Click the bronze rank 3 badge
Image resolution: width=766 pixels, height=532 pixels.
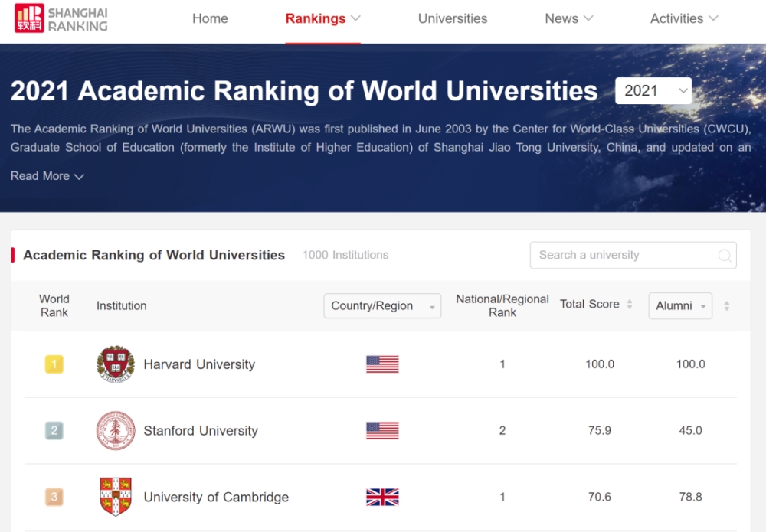(54, 497)
